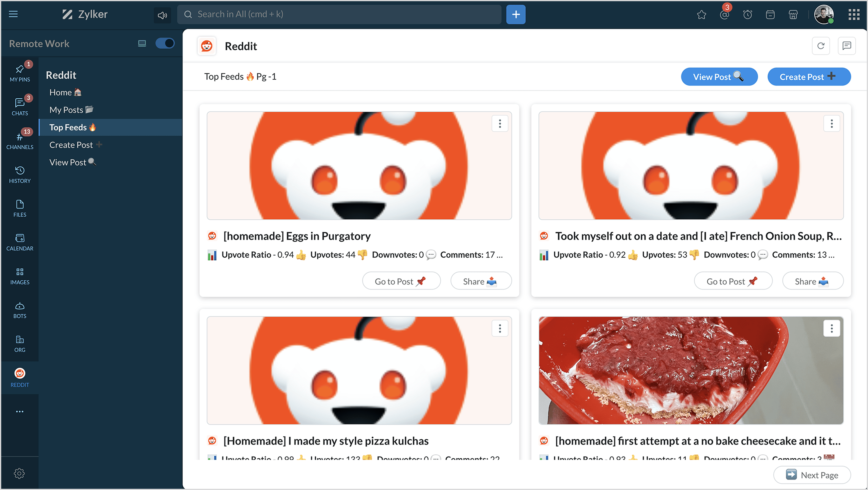Open options menu on Eggs in Purgatory card
Screen dimensions: 868x490
[500, 123]
